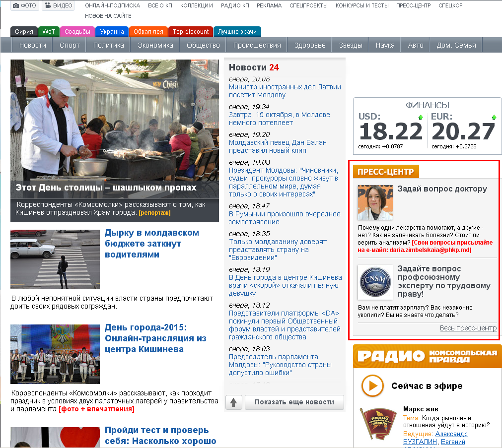Viewport: 502px width, 448px height.
Task: Open Звезды in the main navigation
Action: pos(351,45)
